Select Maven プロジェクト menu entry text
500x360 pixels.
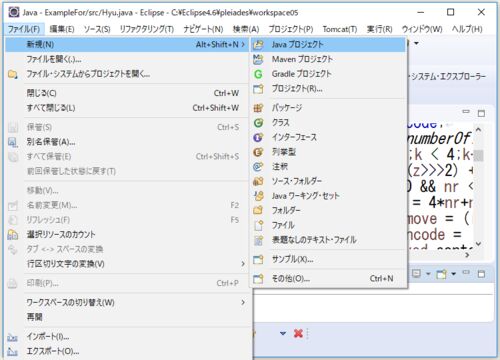pos(302,59)
